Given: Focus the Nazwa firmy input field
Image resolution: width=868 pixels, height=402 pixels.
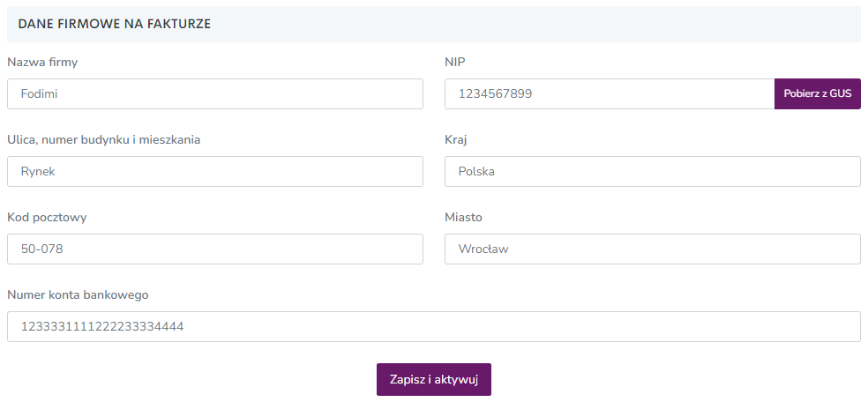Looking at the screenshot, I should [x=215, y=94].
